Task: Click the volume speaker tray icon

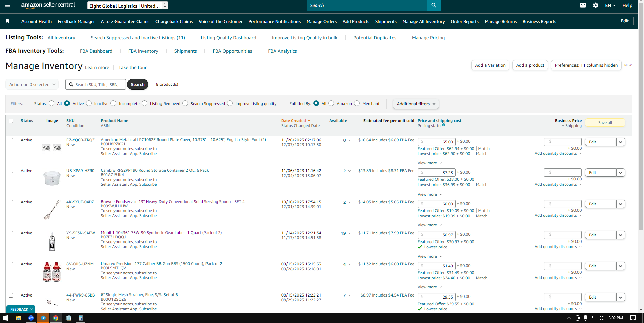Action: 602,318
